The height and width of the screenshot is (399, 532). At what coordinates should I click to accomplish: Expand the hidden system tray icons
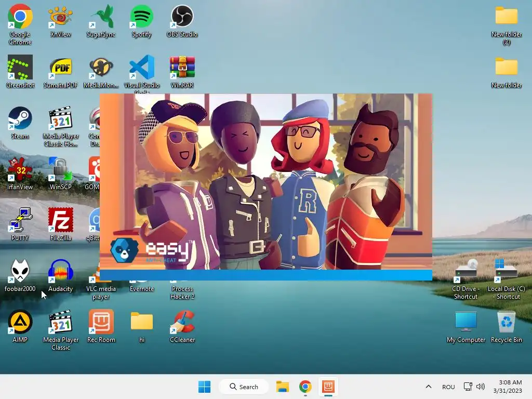(x=429, y=387)
